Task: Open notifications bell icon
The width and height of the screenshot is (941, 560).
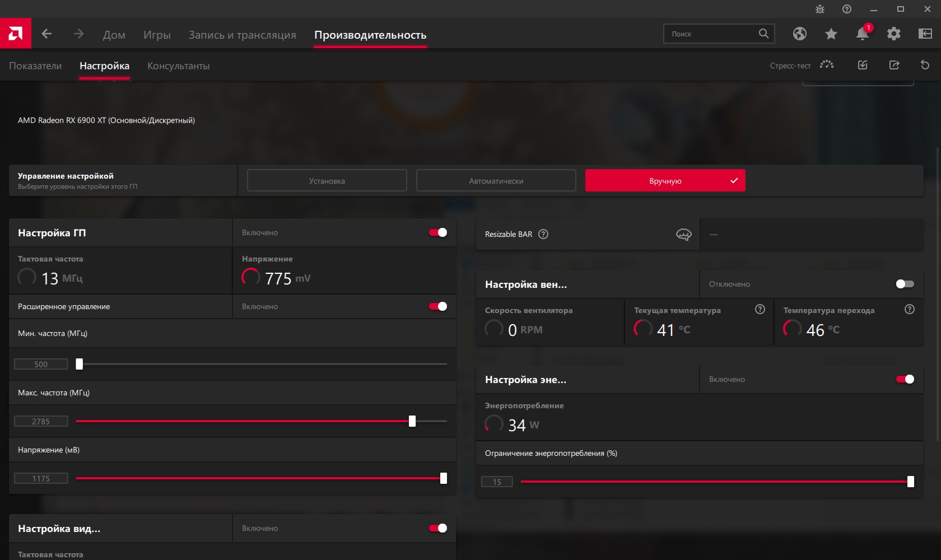Action: coord(863,34)
